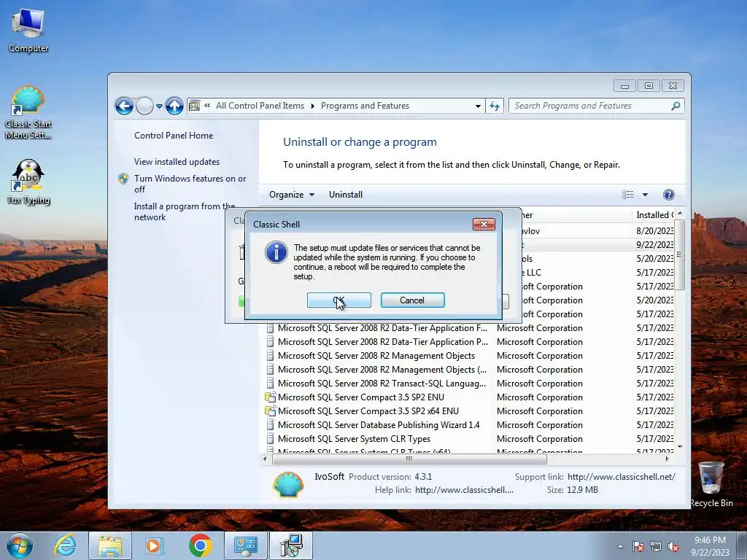Open the Recycle Bin on desktop
Viewport: 747px width, 560px height.
point(711,484)
